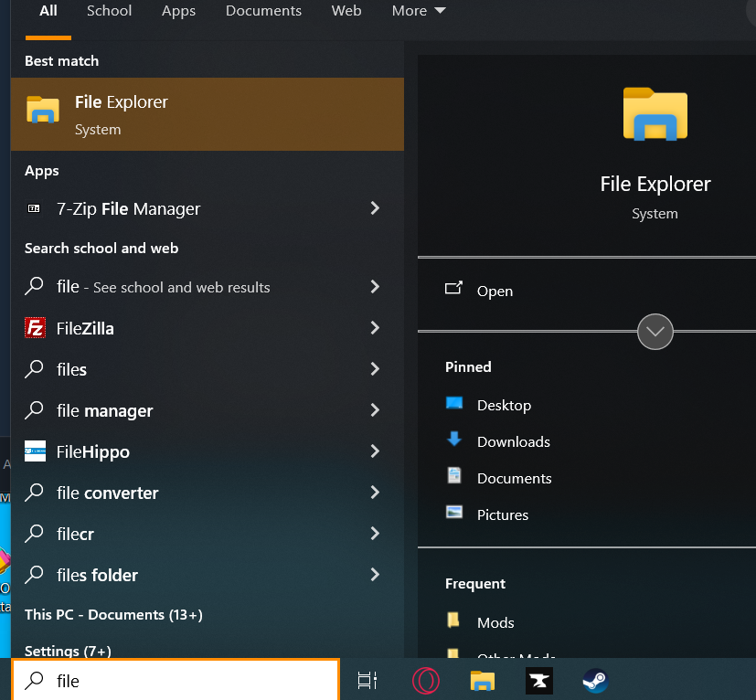Expand FileHippo result arrow

tap(375, 451)
